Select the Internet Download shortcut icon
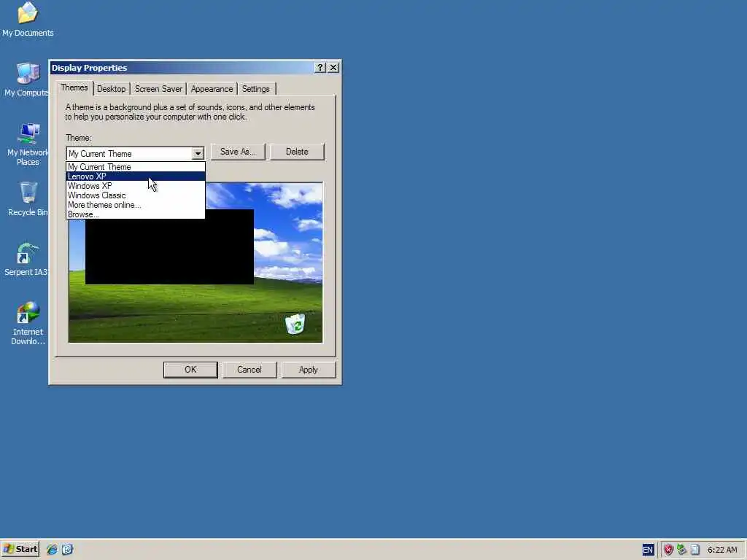The image size is (747, 560). click(28, 323)
